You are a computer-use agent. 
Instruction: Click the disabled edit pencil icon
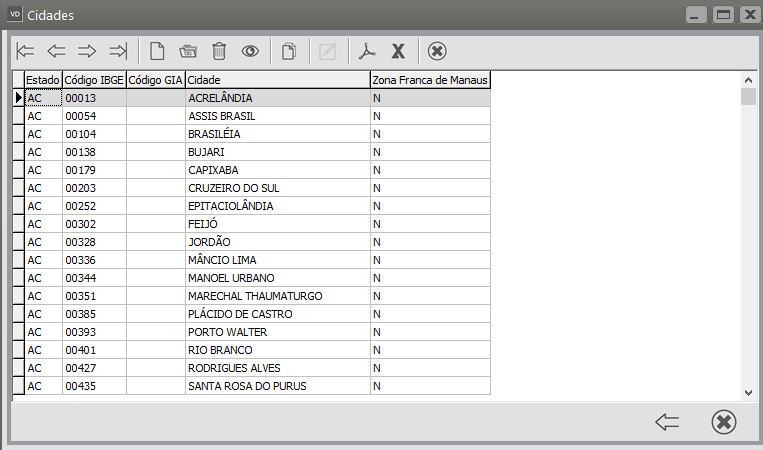pyautogui.click(x=327, y=51)
